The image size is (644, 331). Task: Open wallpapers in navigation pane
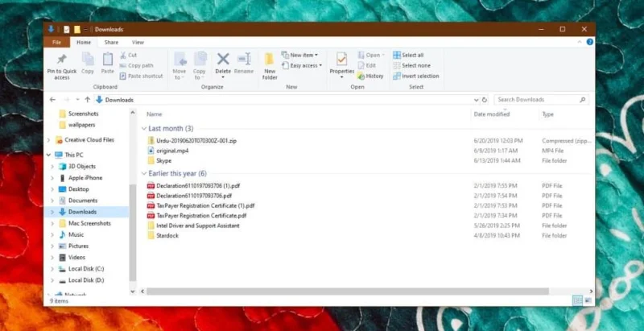click(82, 125)
